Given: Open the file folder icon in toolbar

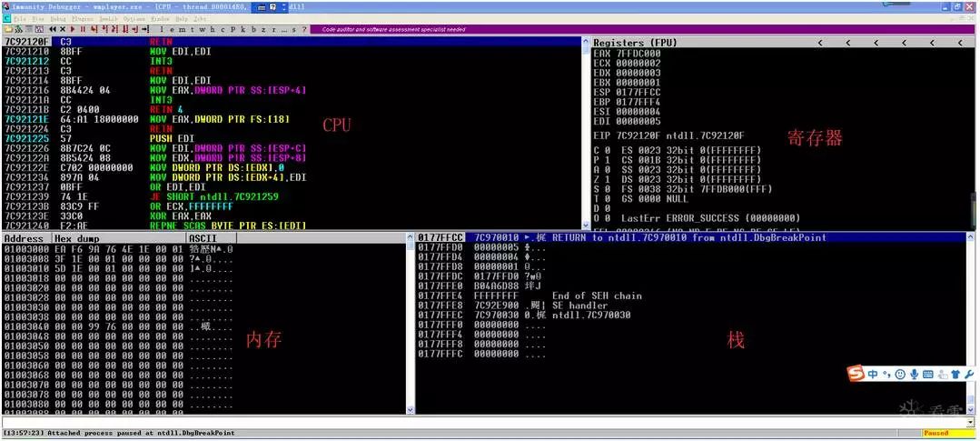Looking at the screenshot, I should pos(7,29).
